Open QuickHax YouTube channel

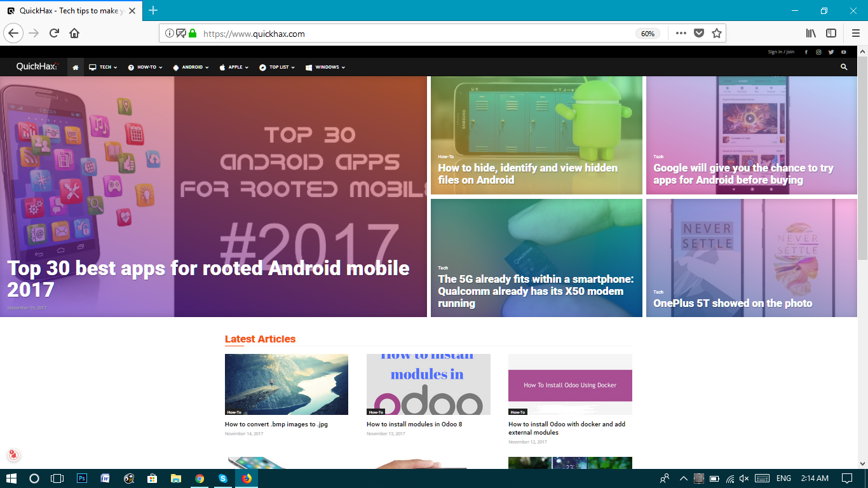(x=844, y=52)
